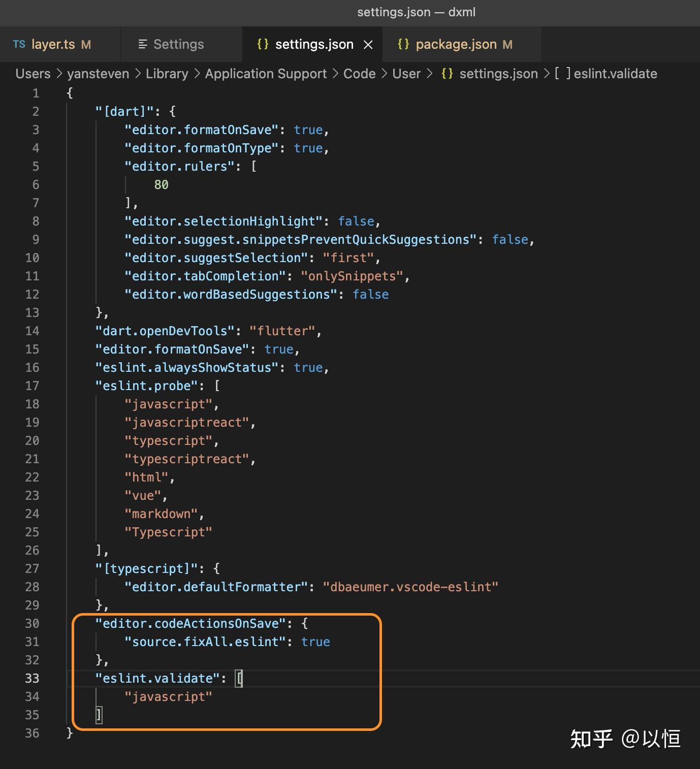Open the User breadcrumb segment
The height and width of the screenshot is (769, 700).
pyautogui.click(x=406, y=74)
